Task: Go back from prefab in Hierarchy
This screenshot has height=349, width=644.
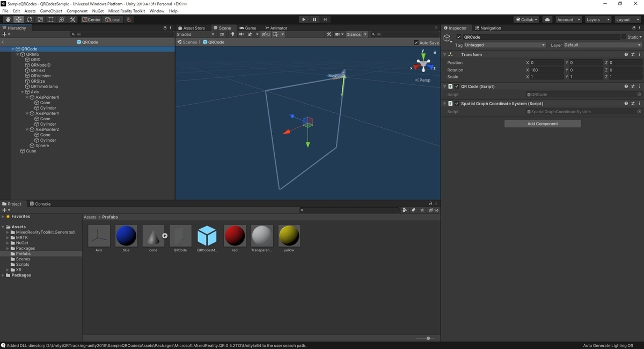Action: pos(3,42)
